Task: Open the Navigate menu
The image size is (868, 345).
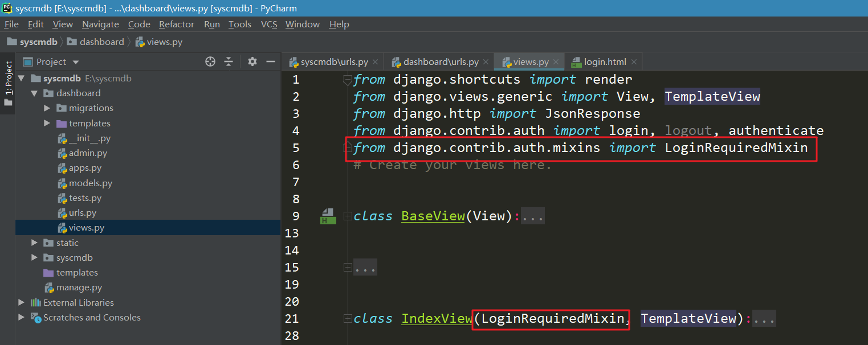Action: pos(100,24)
